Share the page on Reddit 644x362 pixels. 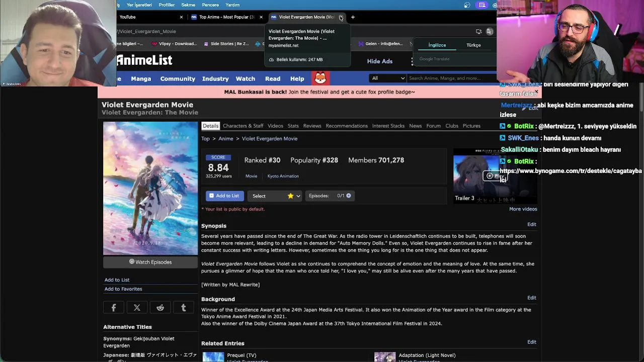click(160, 308)
